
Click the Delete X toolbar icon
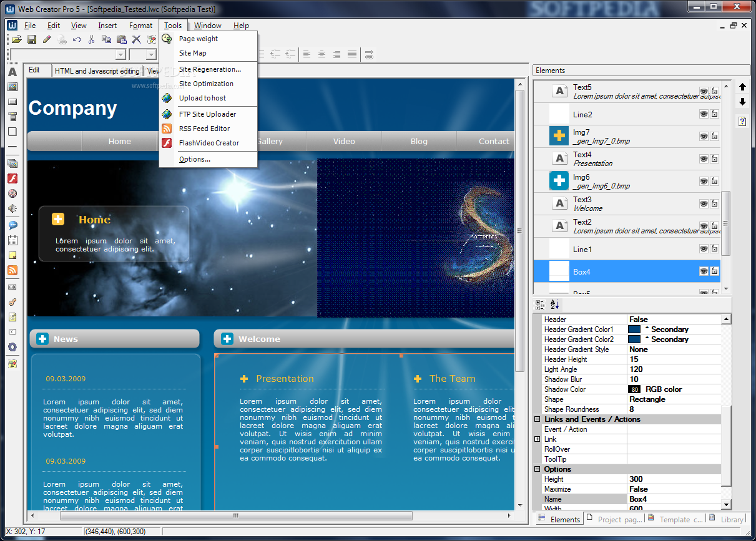pyautogui.click(x=137, y=39)
